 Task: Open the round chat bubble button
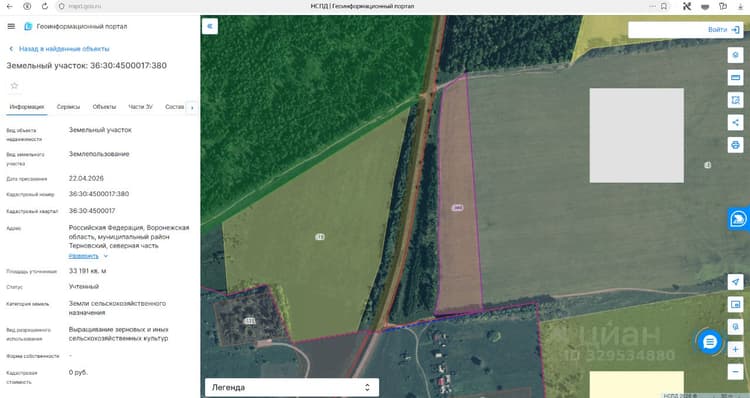click(709, 342)
